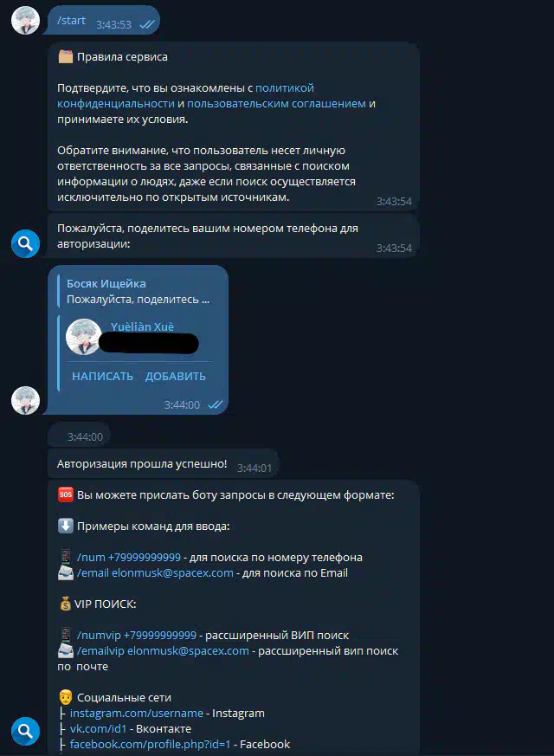
Task: Click the bot's magnifier avatar at bottom
Action: pos(25,731)
